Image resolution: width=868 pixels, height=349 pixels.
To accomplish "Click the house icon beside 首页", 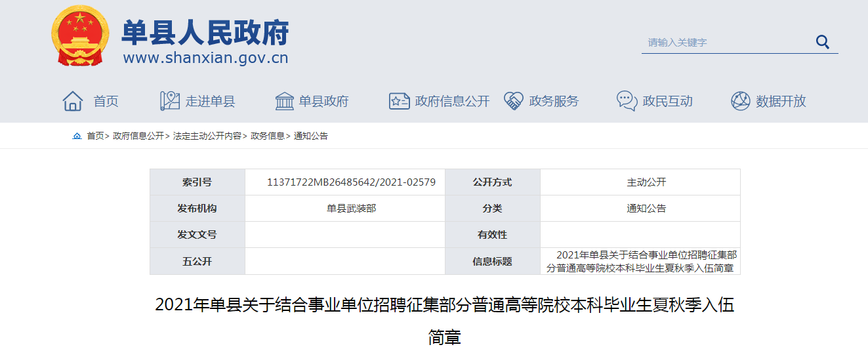I will pos(73,101).
